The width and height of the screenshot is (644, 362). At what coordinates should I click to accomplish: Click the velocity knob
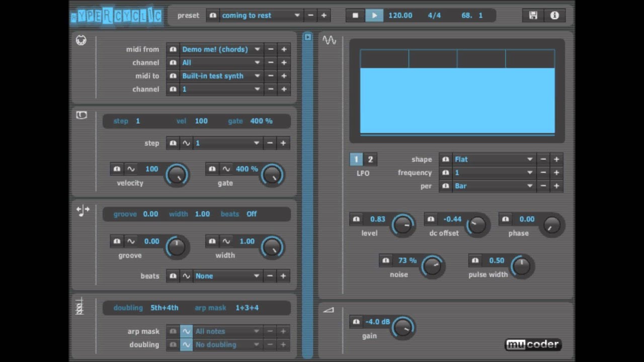[x=176, y=175]
